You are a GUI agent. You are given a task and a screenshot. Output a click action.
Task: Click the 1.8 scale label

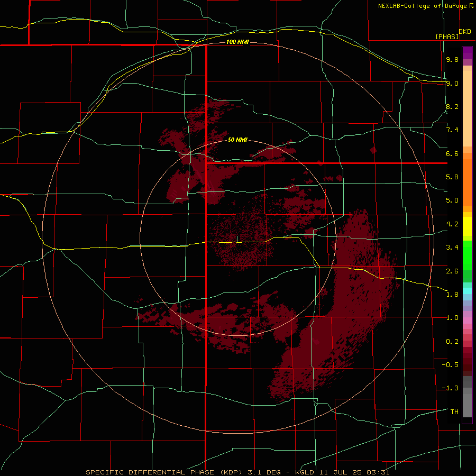tap(452, 295)
